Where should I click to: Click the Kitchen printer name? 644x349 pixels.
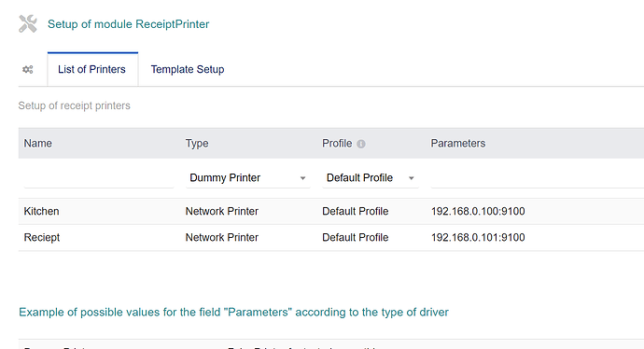41,211
